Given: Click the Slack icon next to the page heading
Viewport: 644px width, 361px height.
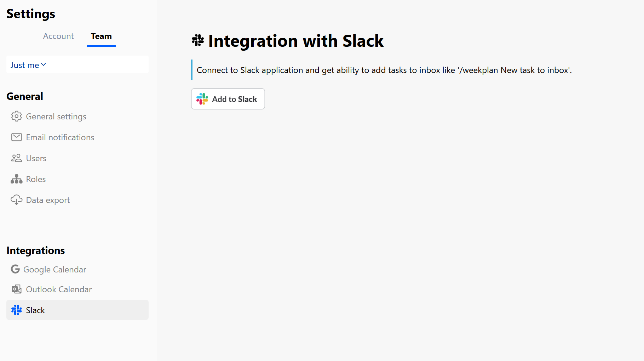Looking at the screenshot, I should 198,40.
